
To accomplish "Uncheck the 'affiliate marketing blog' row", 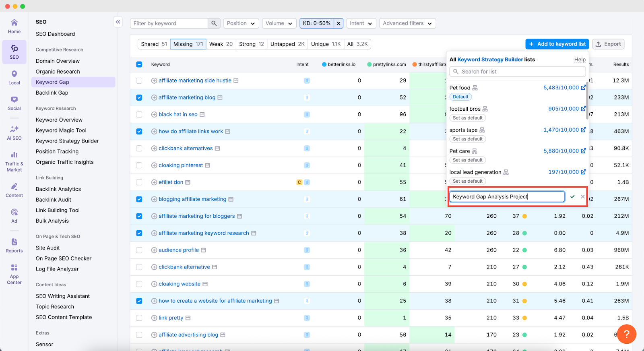I will coord(139,97).
